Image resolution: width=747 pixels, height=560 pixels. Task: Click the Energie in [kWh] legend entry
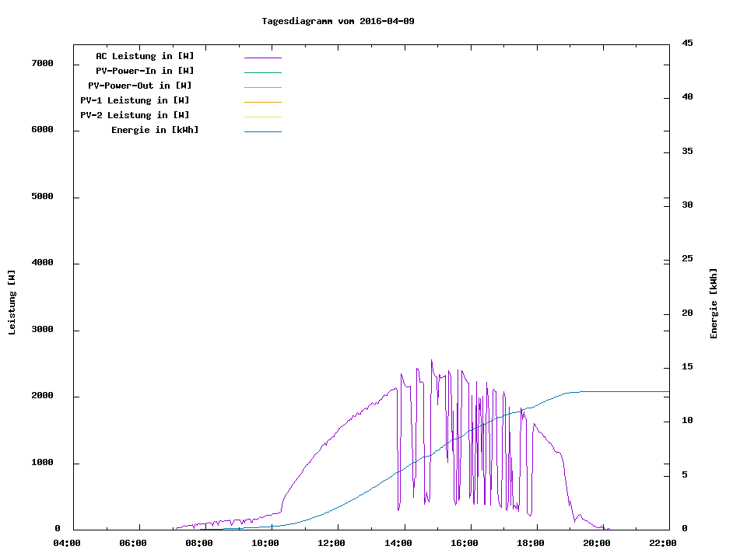coord(155,130)
